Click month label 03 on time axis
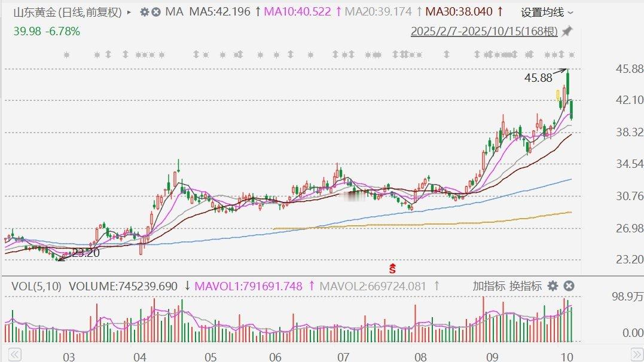644x362 pixels. click(69, 356)
